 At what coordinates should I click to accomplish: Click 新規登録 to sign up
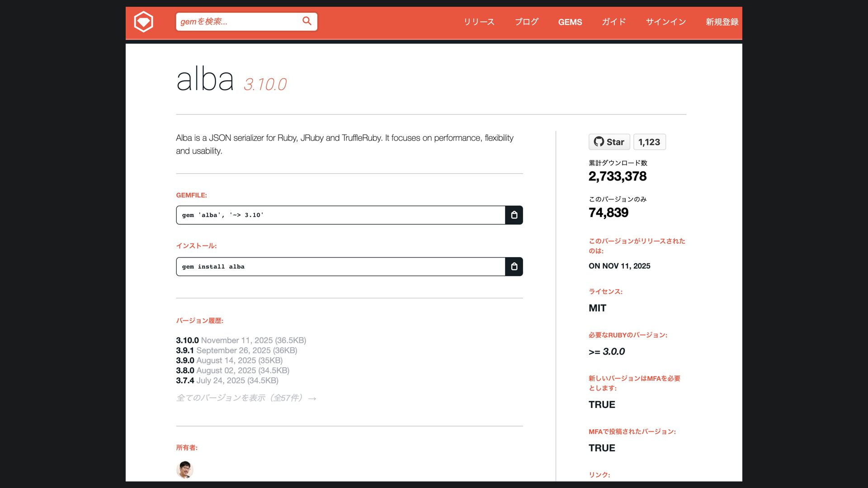[722, 22]
